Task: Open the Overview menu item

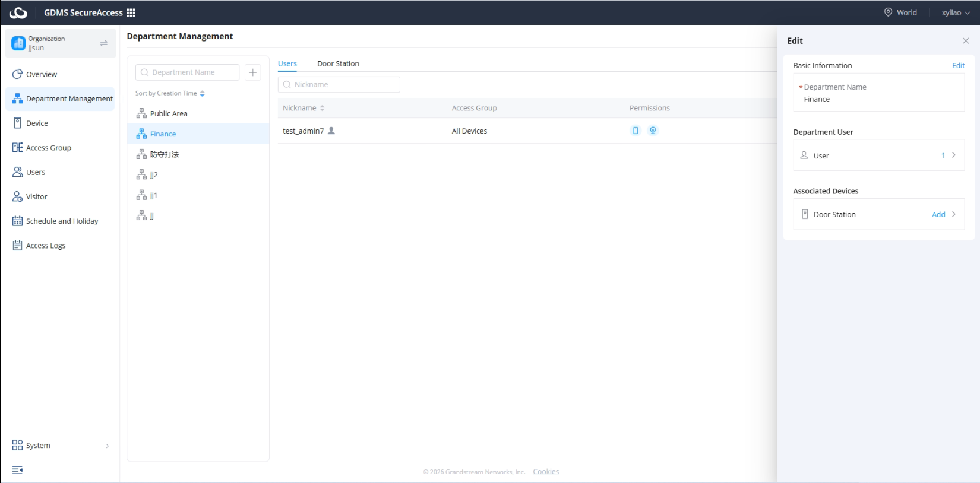Action: (60, 74)
